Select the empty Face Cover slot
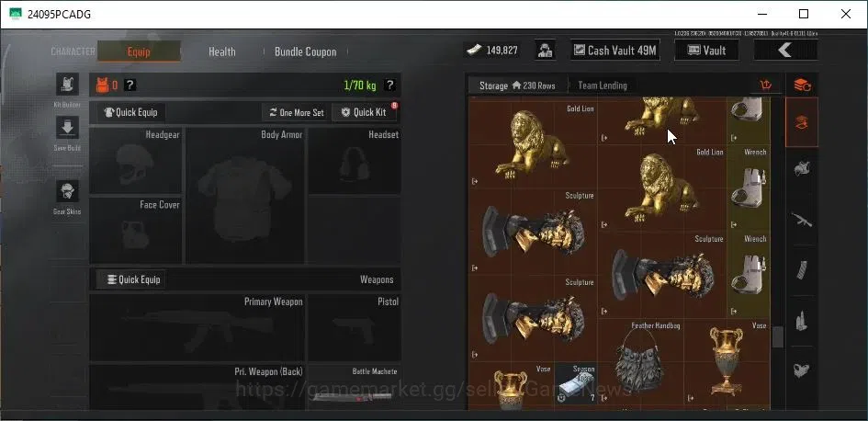The width and height of the screenshot is (868, 421). [136, 231]
